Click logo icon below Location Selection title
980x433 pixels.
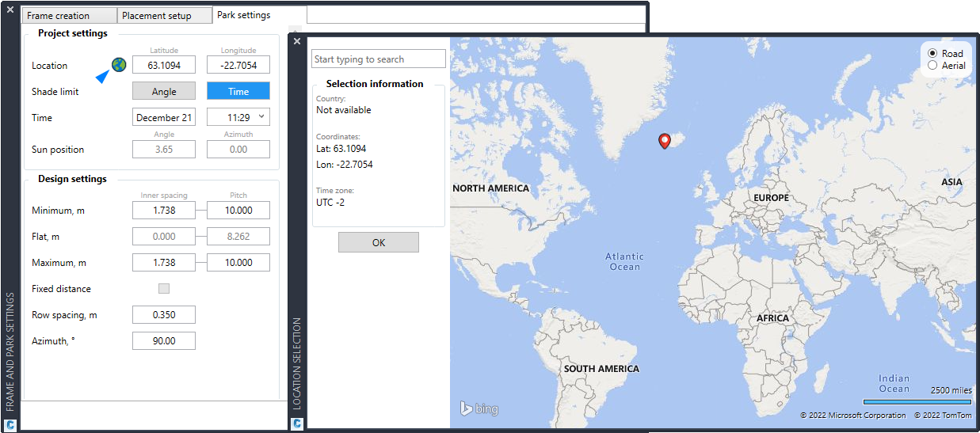(x=297, y=424)
